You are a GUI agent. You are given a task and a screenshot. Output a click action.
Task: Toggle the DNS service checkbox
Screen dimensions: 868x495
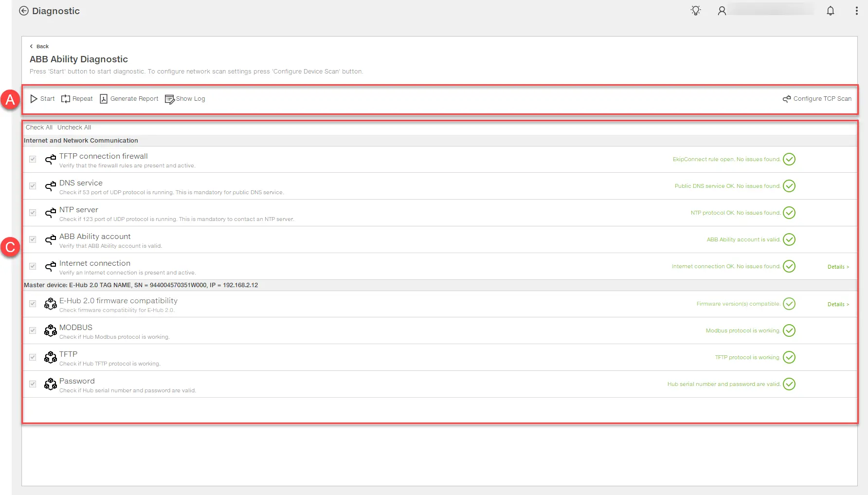click(33, 186)
